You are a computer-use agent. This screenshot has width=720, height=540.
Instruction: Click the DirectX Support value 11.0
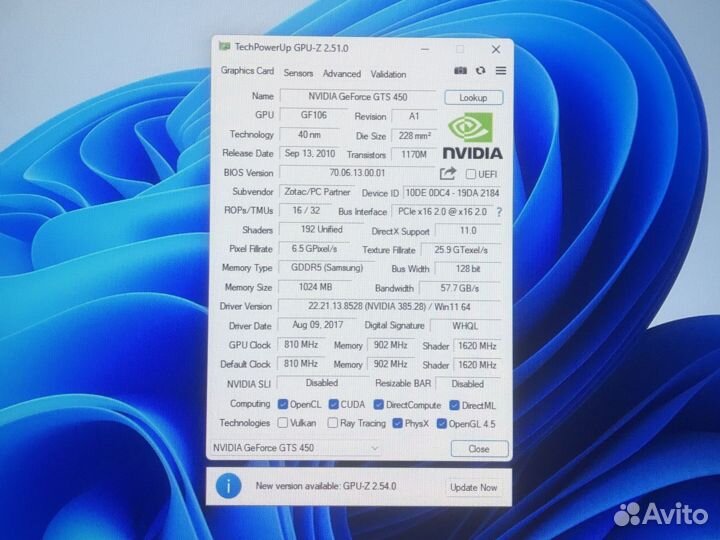(x=468, y=231)
